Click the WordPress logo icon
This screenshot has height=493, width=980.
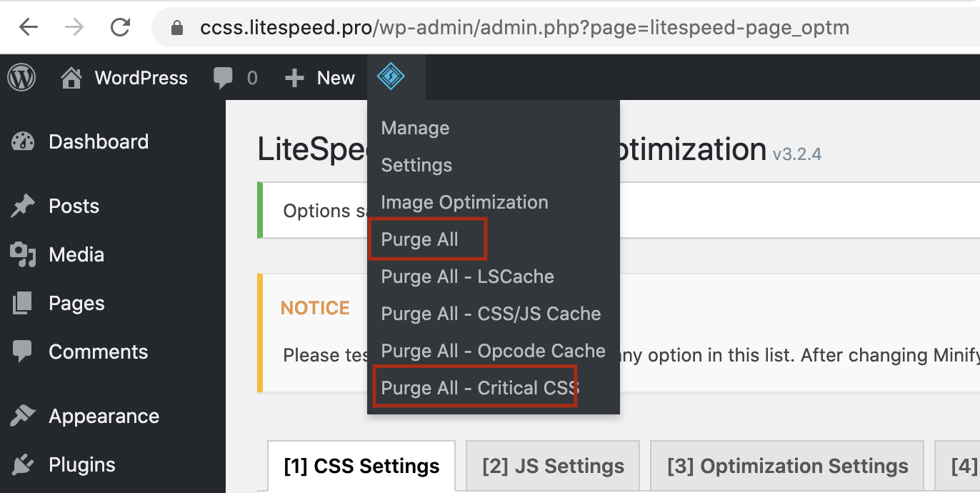click(21, 77)
